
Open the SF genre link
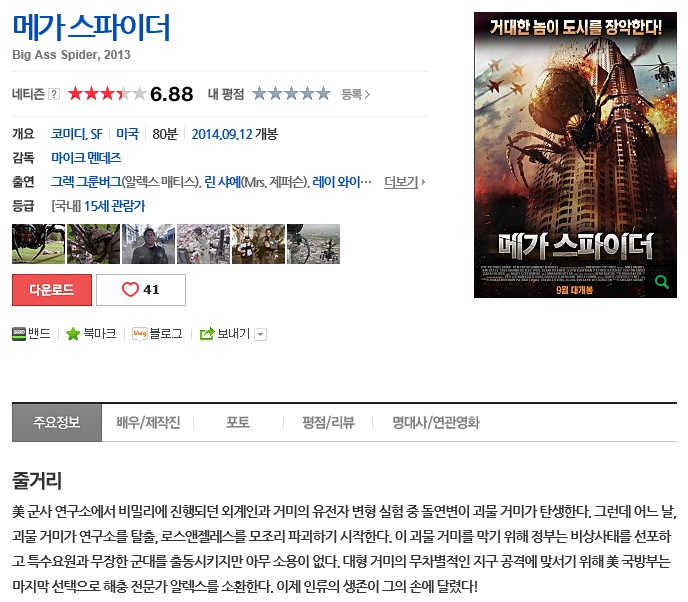[97, 134]
